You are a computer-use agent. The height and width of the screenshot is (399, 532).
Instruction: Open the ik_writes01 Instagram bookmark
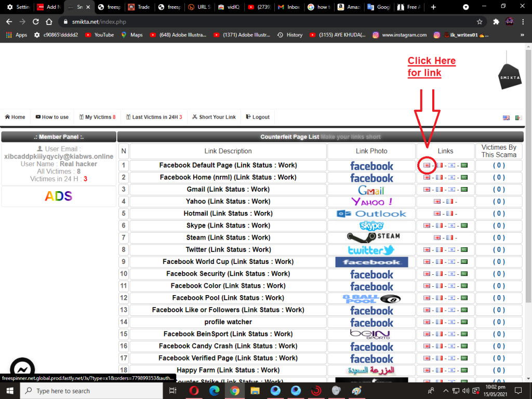(x=461, y=35)
